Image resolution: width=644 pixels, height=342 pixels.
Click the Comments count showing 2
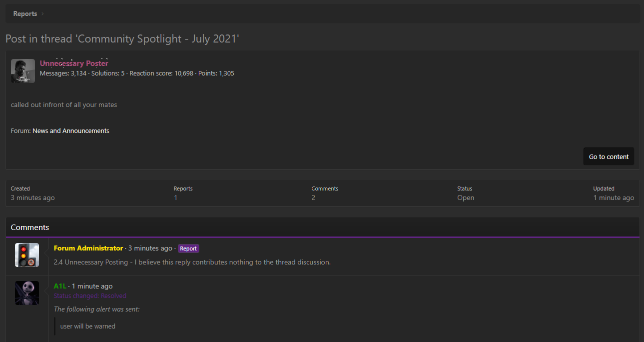[313, 197]
